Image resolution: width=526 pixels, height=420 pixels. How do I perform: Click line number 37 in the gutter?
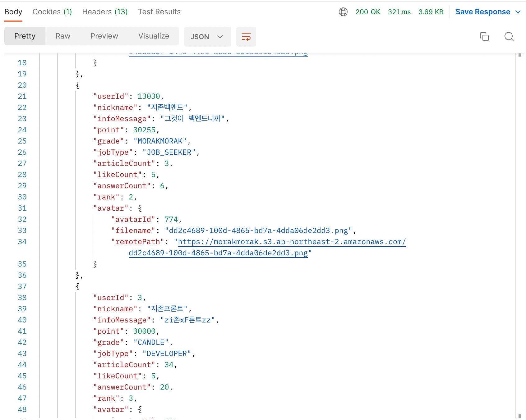pyautogui.click(x=22, y=286)
